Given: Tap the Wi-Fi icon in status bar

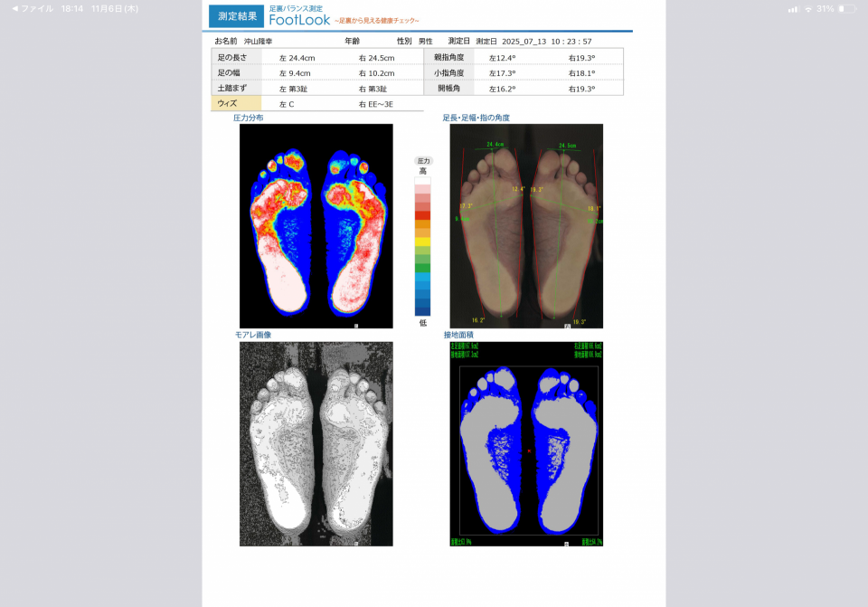Looking at the screenshot, I should 807,8.
